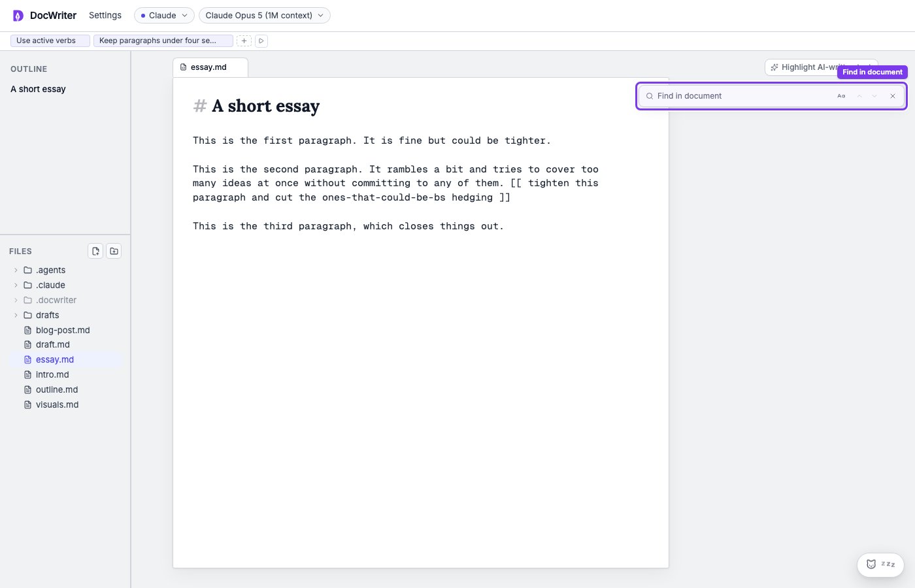The width and height of the screenshot is (915, 588).
Task: Click into the Find in document field
Action: pyautogui.click(x=743, y=96)
